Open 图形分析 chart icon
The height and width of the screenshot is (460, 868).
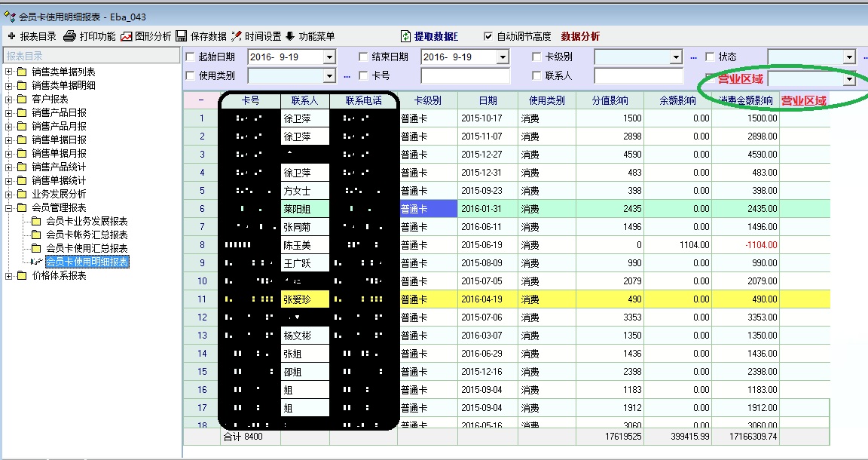[x=127, y=36]
